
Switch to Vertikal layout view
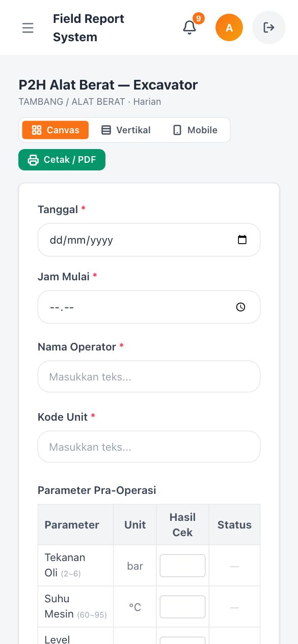click(x=126, y=130)
